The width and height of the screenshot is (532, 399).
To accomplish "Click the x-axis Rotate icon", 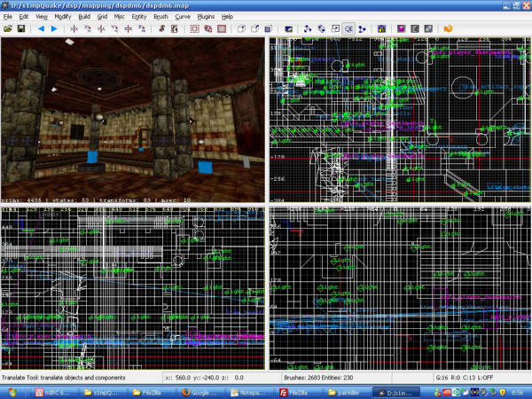I will tap(88, 29).
